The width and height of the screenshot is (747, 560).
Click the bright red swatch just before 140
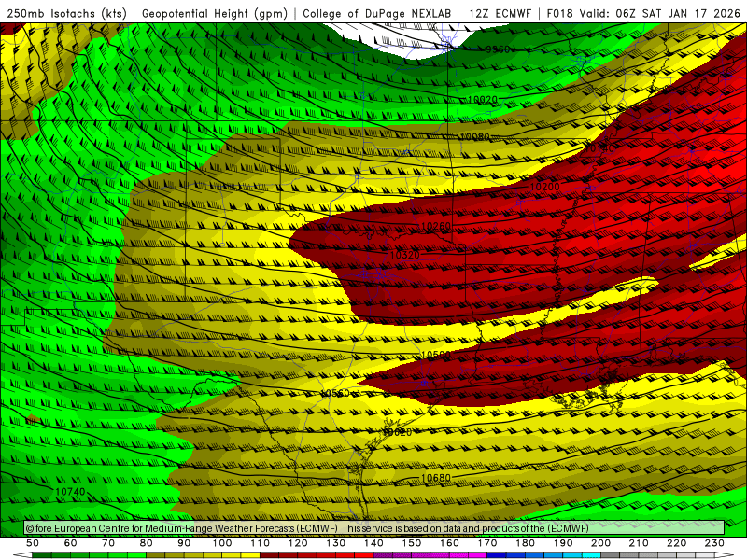pos(364,555)
